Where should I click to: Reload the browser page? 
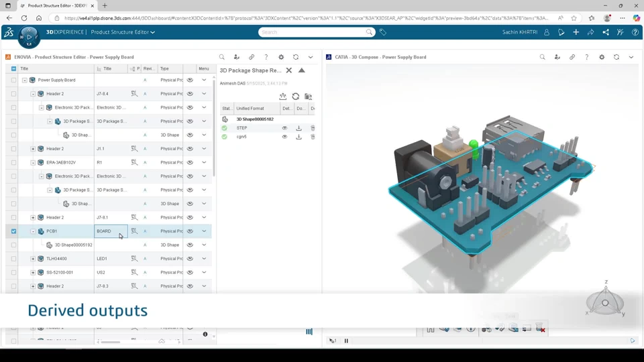(24, 18)
